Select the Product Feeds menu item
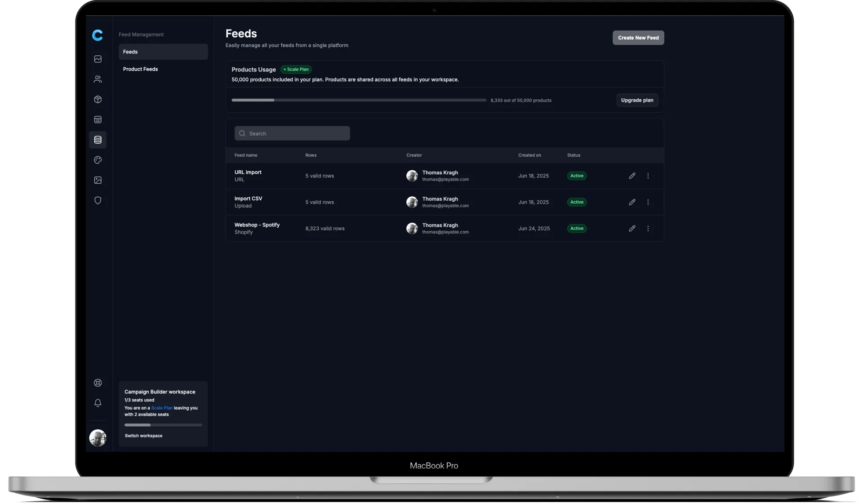The height and width of the screenshot is (504, 863). tap(163, 69)
